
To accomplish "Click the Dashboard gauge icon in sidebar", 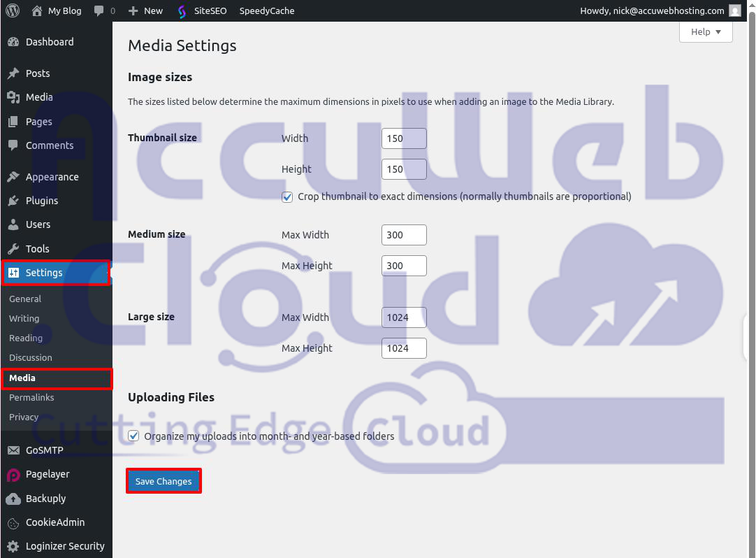I will (x=13, y=42).
